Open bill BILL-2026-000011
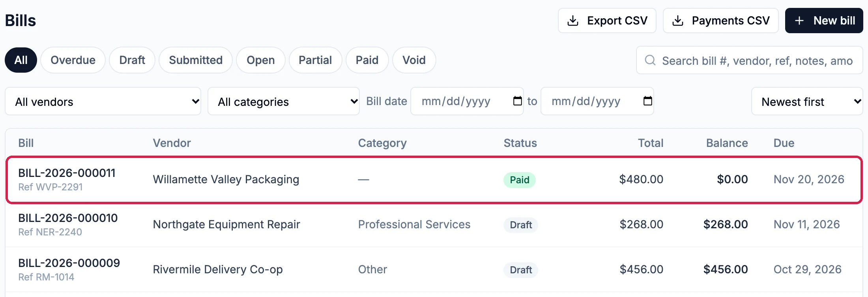The width and height of the screenshot is (868, 297). tap(67, 173)
